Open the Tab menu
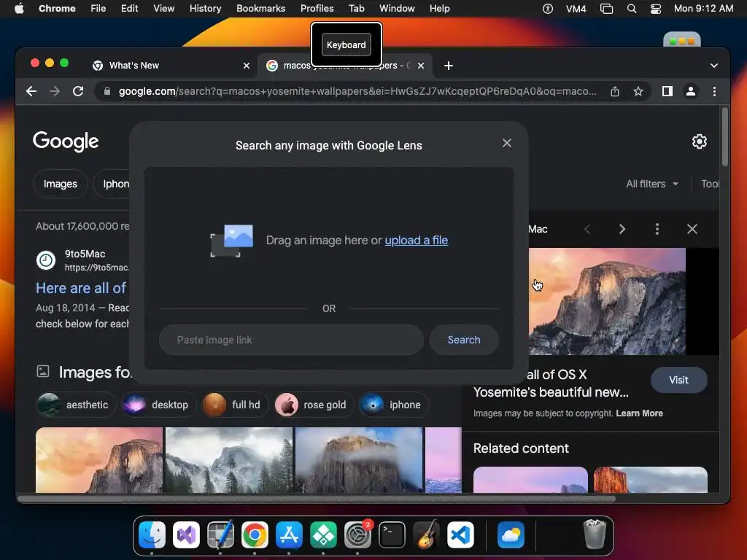The width and height of the screenshot is (747, 560). point(356,9)
